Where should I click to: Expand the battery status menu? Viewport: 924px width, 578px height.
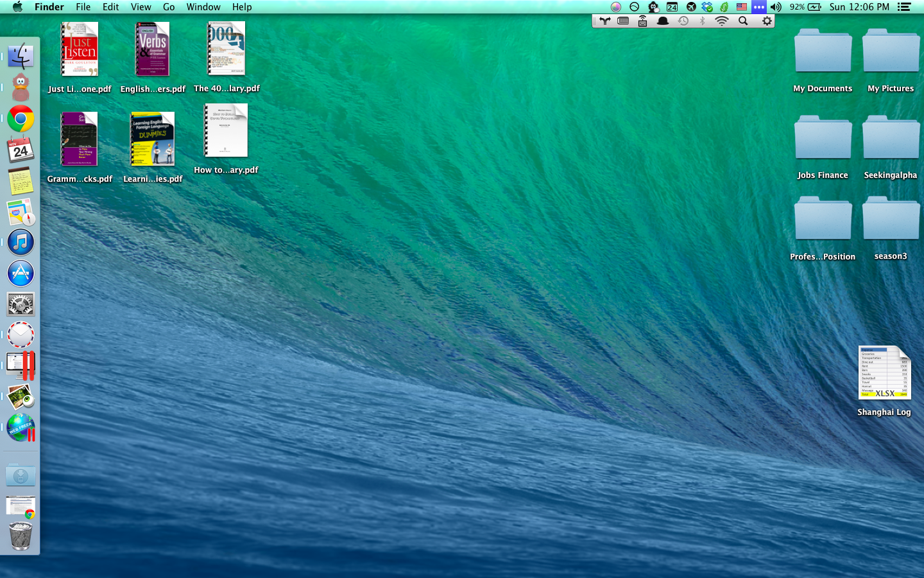[814, 7]
